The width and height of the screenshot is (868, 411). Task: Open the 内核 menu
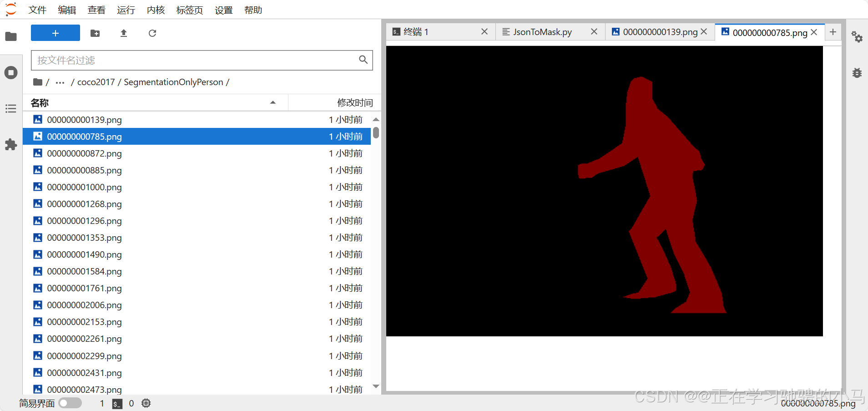click(156, 10)
